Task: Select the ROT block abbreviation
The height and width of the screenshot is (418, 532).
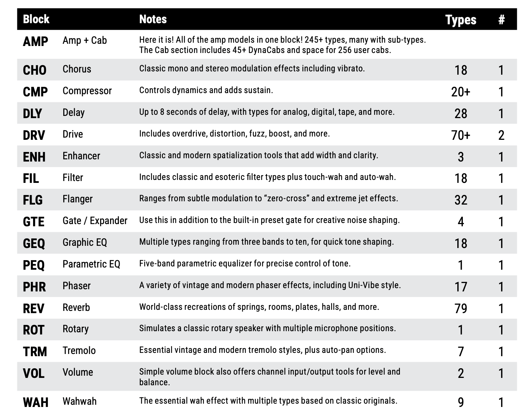Action: click(x=33, y=330)
